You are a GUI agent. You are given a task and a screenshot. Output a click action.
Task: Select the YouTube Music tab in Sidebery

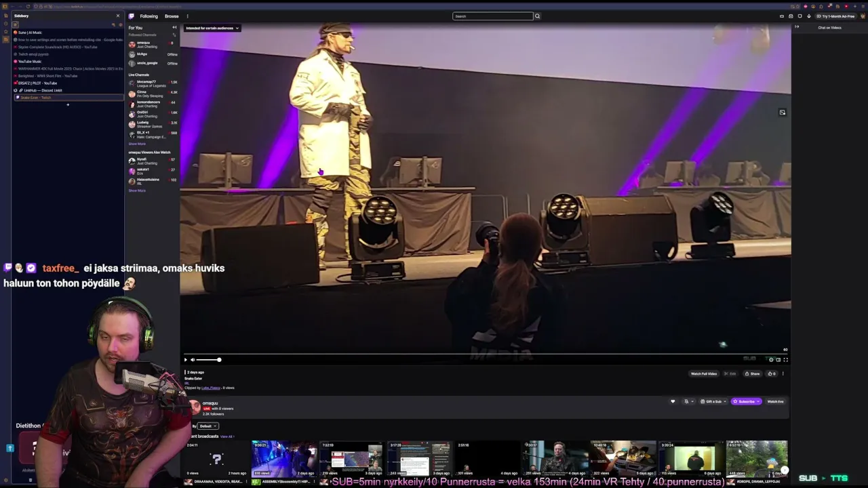click(68, 62)
